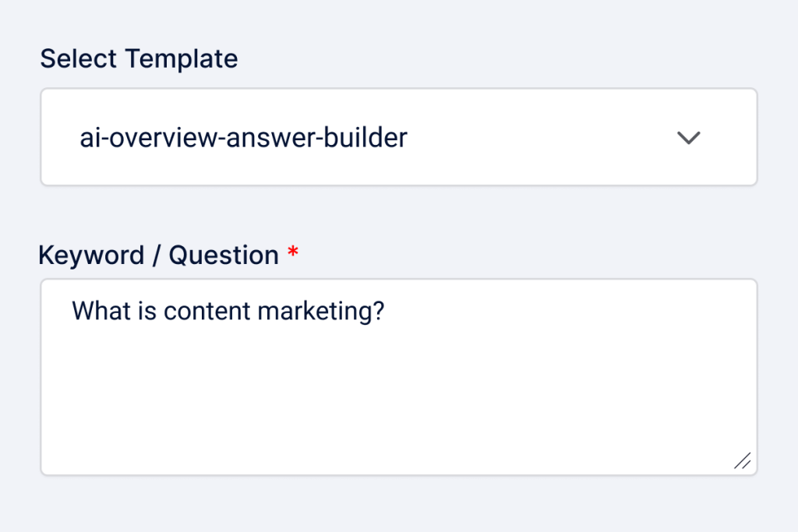Image resolution: width=798 pixels, height=532 pixels.
Task: Focus the Keyword / Question text area
Action: click(x=398, y=376)
